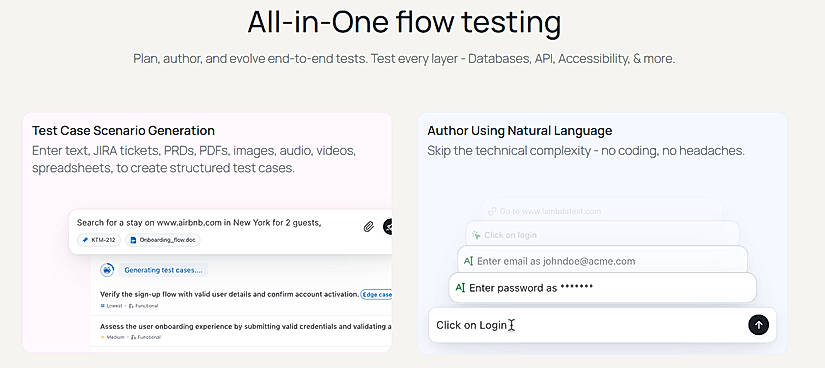Click the round black send arrow button
The width and height of the screenshot is (825, 368).
tap(758, 325)
